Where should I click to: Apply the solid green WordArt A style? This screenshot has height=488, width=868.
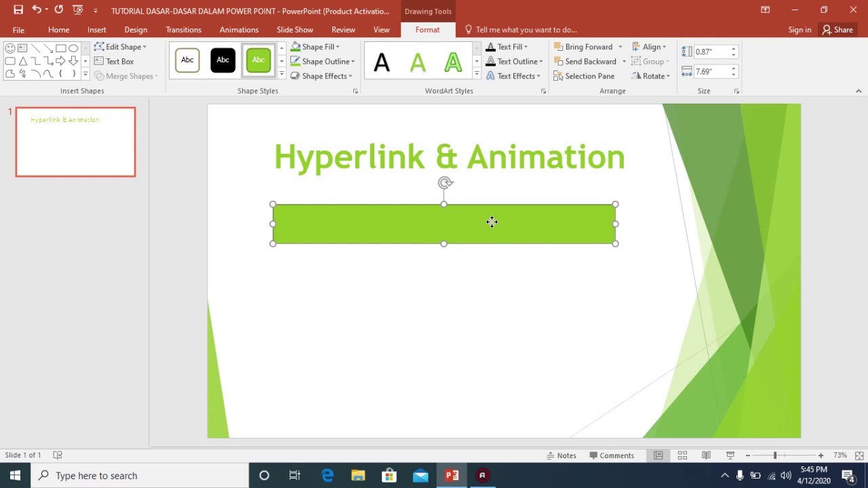tap(418, 62)
